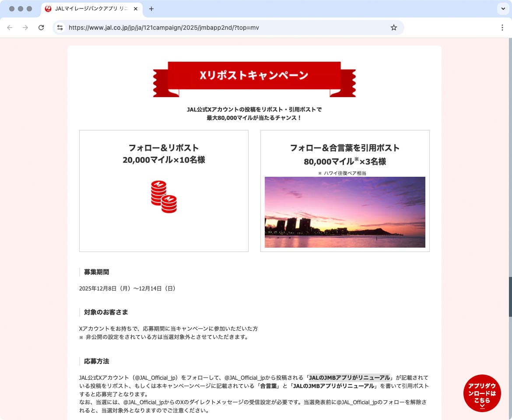Viewport: 512px width, 420px height.
Task: Click the Hawaii sunset photo
Action: pos(345,212)
